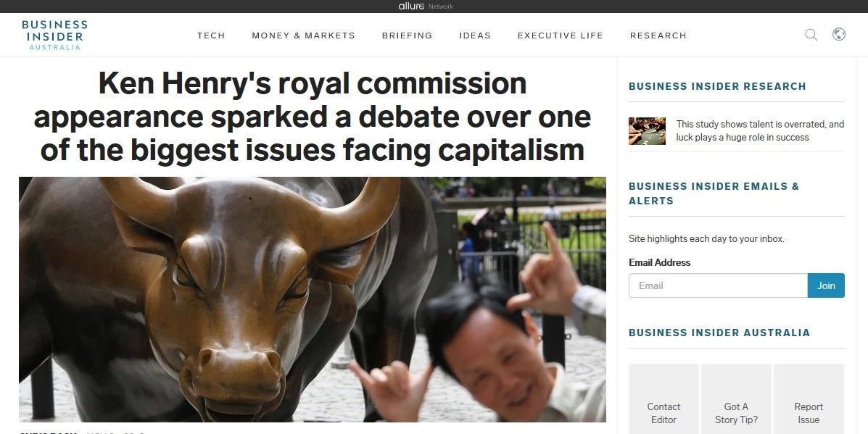Navigate to the Research section
Screen dimensions: 868x434
(x=658, y=36)
